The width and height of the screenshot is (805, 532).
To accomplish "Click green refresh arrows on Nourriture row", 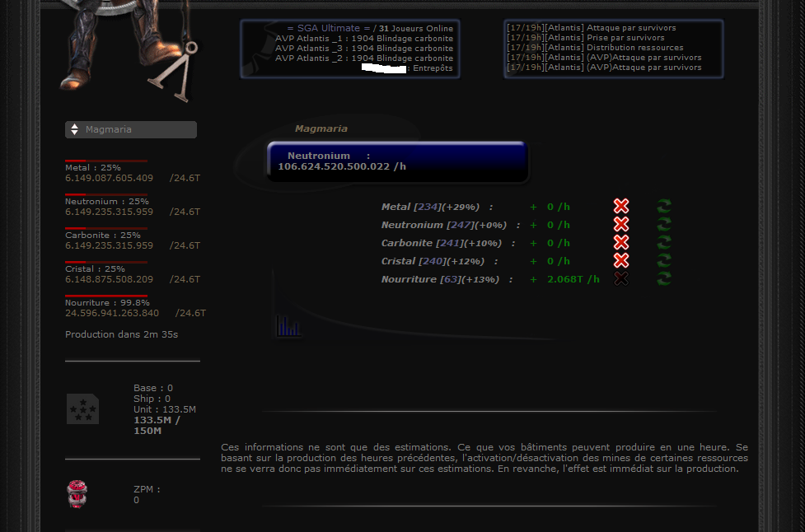I will [664, 278].
